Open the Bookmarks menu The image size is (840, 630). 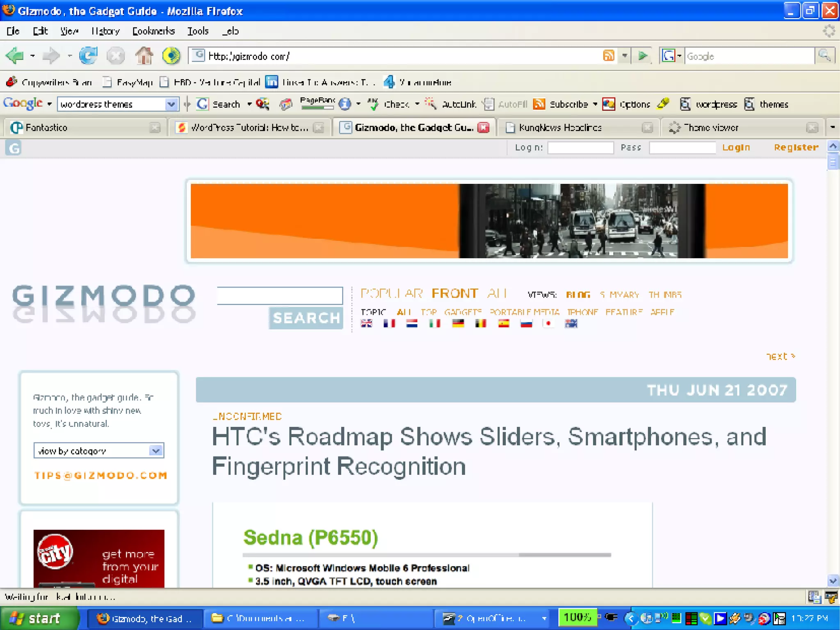click(153, 31)
